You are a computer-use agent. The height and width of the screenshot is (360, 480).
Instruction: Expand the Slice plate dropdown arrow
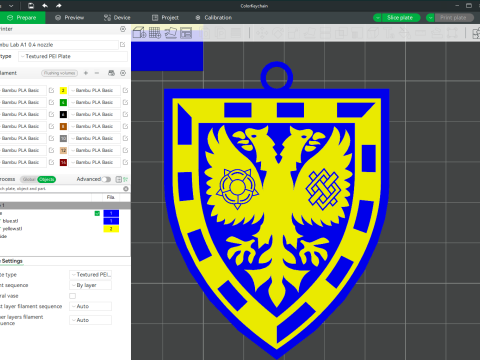pos(377,18)
